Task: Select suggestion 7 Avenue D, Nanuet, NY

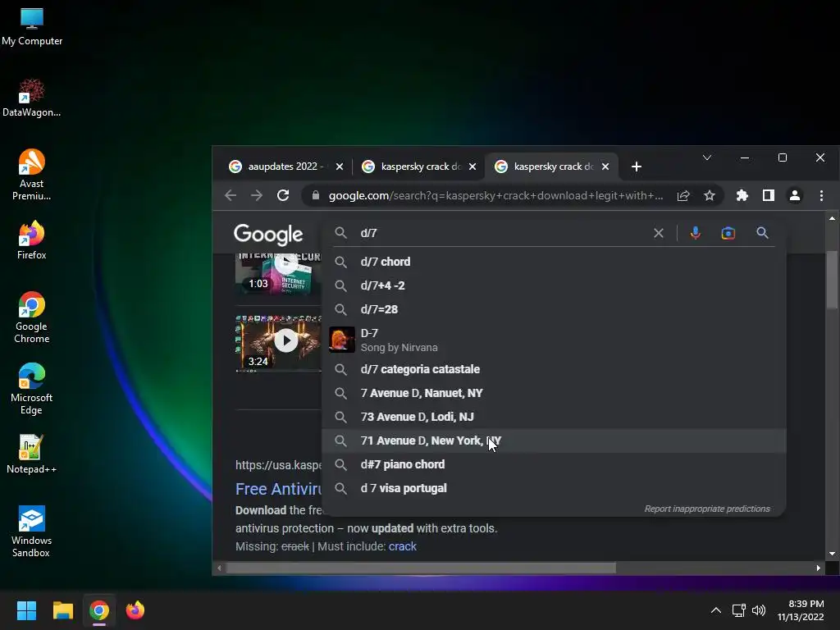Action: coord(555,393)
